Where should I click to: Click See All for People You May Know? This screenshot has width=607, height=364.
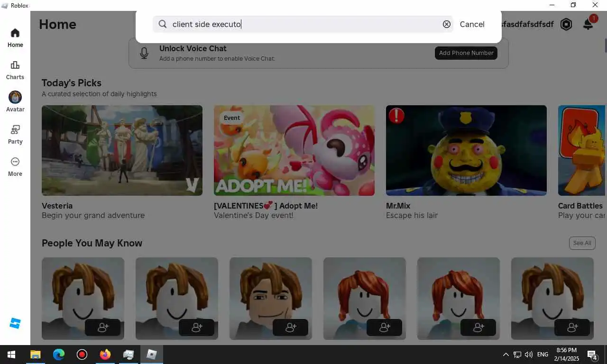pyautogui.click(x=582, y=243)
